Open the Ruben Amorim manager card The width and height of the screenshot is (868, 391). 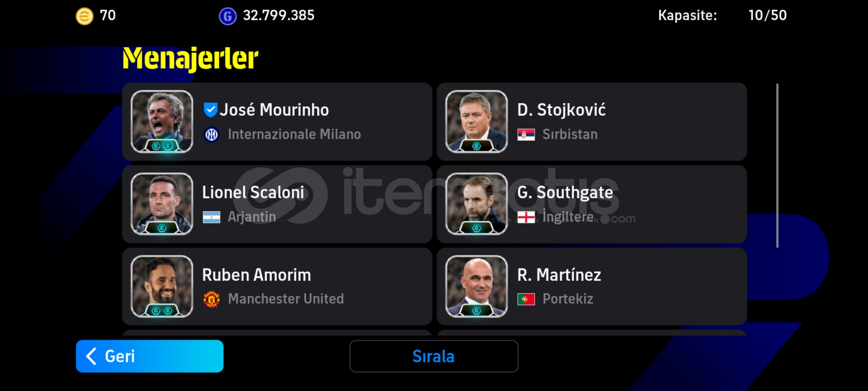point(277,286)
